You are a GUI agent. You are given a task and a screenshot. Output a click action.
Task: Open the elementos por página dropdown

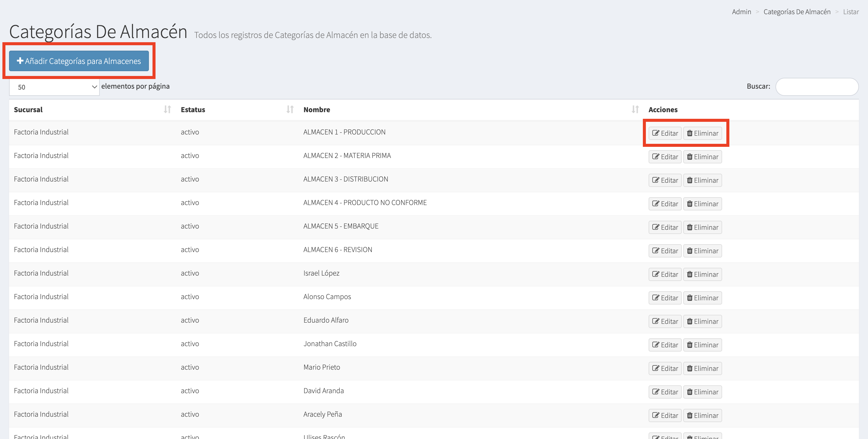click(x=54, y=87)
